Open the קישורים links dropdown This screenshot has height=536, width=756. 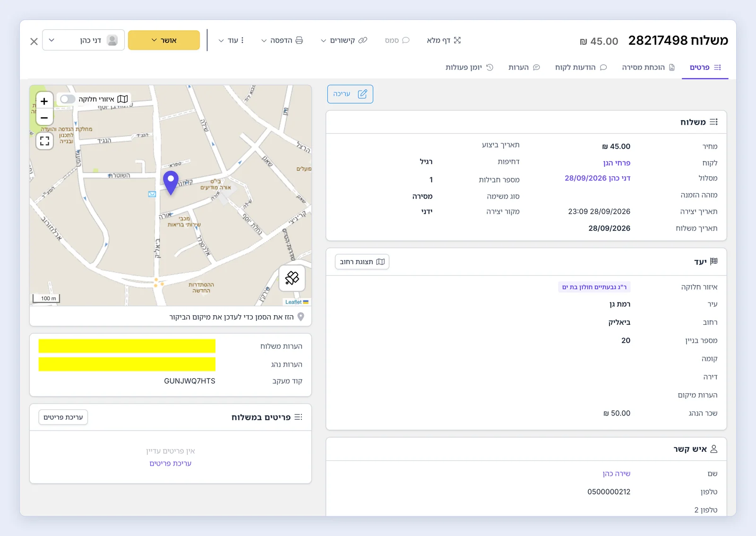344,40
